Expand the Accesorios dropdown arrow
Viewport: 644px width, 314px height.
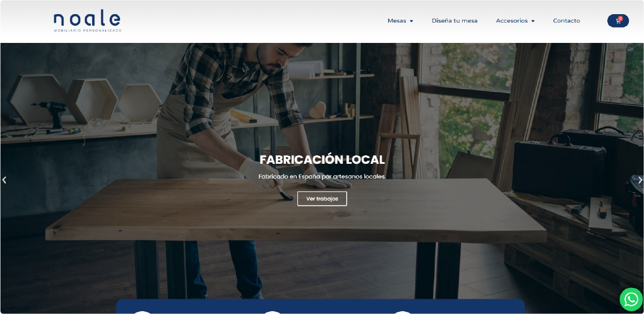(x=533, y=21)
